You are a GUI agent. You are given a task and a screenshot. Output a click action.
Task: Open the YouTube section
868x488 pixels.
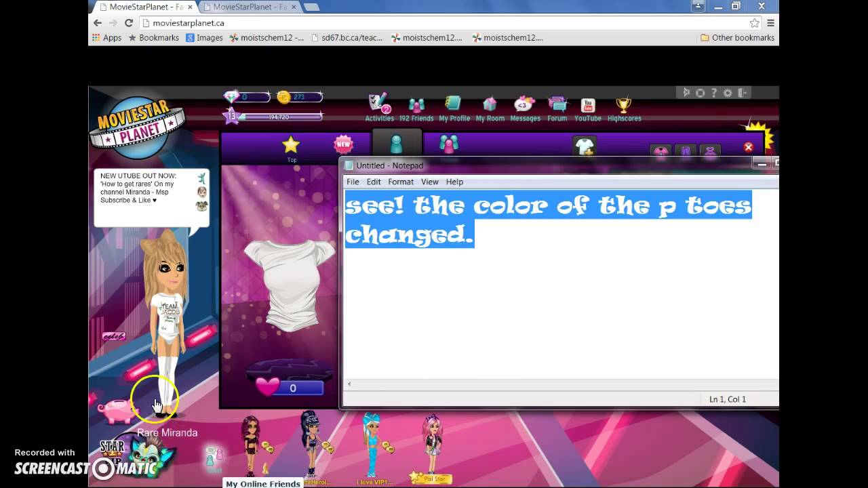pyautogui.click(x=588, y=110)
